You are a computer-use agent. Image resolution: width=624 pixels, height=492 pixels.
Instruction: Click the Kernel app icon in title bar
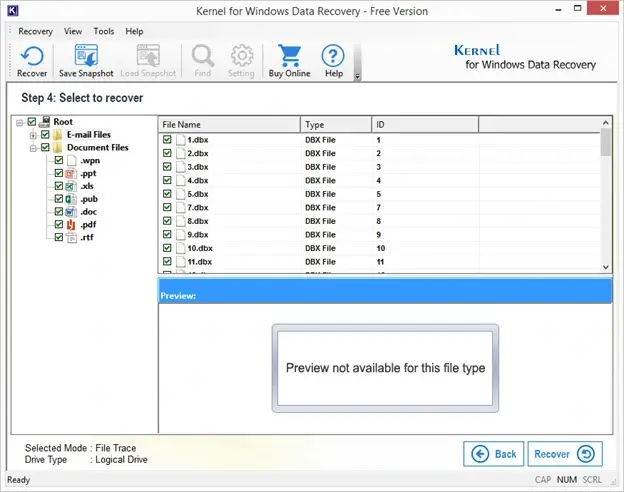coord(13,10)
